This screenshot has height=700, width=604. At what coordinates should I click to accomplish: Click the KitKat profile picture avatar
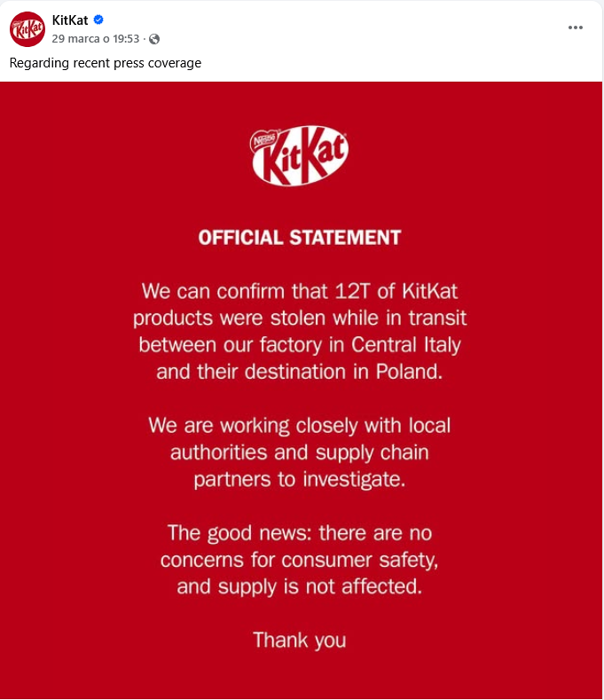coord(27,28)
